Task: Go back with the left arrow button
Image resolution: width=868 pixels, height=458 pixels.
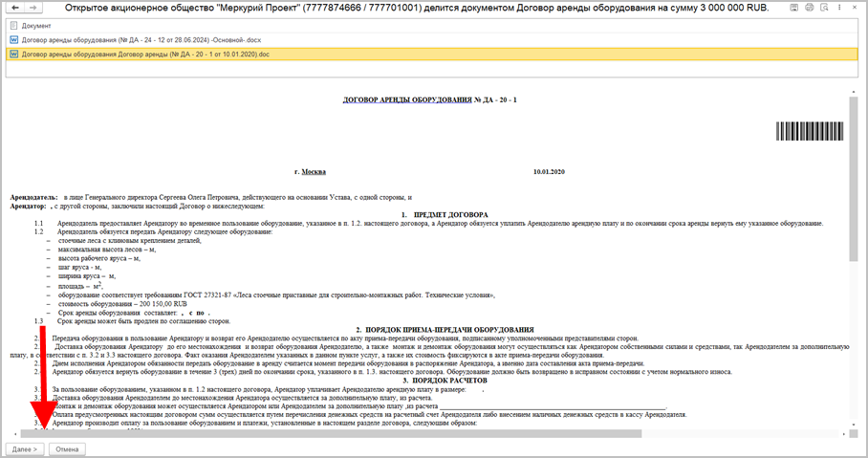Action: coord(15,8)
